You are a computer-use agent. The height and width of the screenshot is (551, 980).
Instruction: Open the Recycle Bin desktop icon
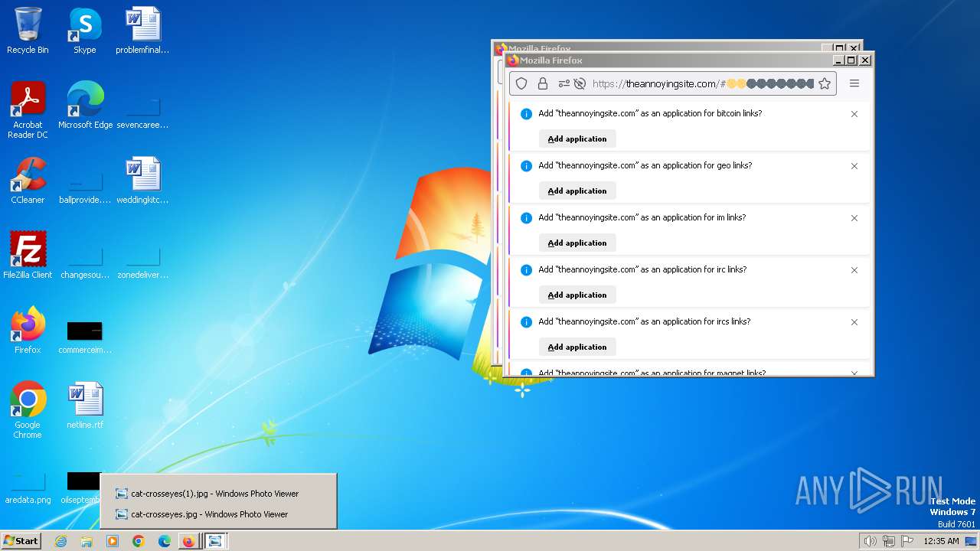click(28, 31)
